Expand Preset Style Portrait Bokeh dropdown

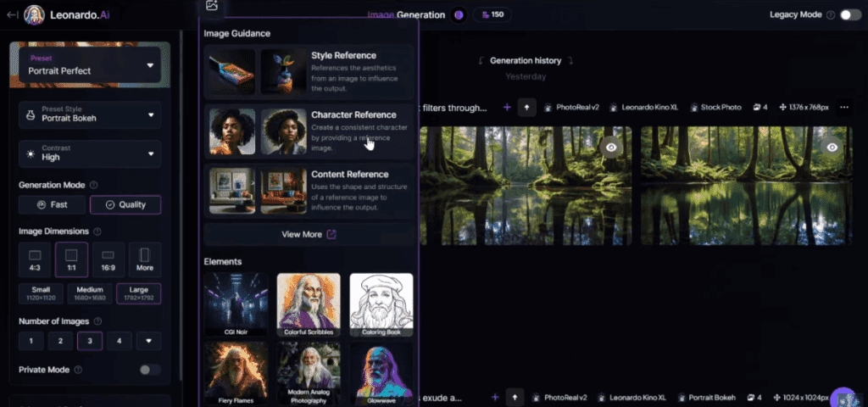90,114
